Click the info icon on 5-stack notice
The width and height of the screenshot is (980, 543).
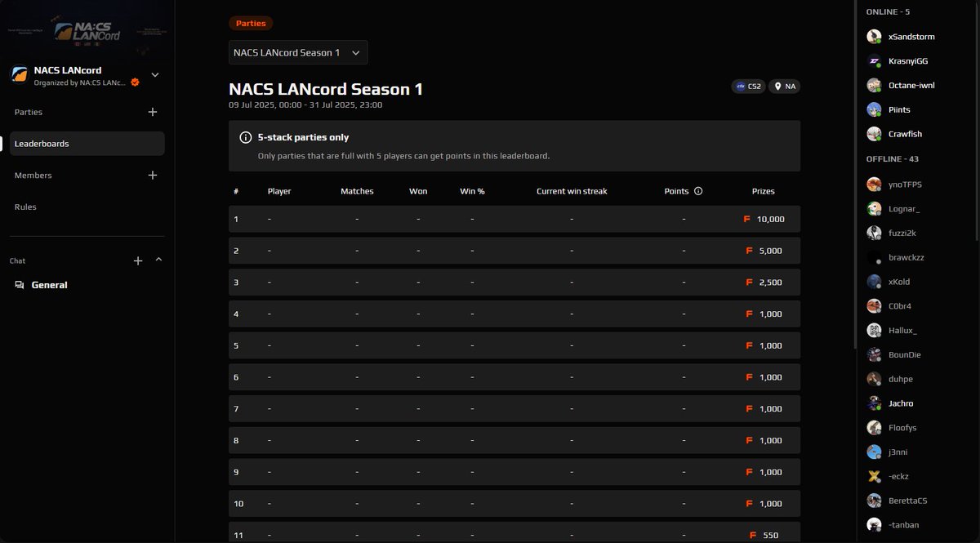click(x=245, y=137)
